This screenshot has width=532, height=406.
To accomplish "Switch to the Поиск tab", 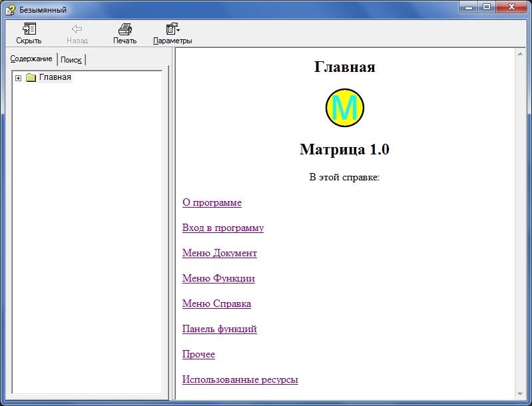I will (x=71, y=60).
